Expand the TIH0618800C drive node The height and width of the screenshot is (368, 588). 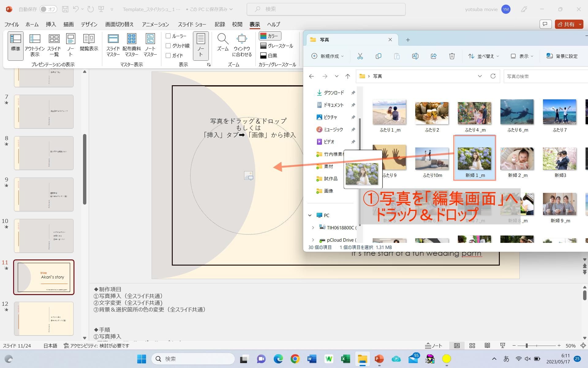313,228
